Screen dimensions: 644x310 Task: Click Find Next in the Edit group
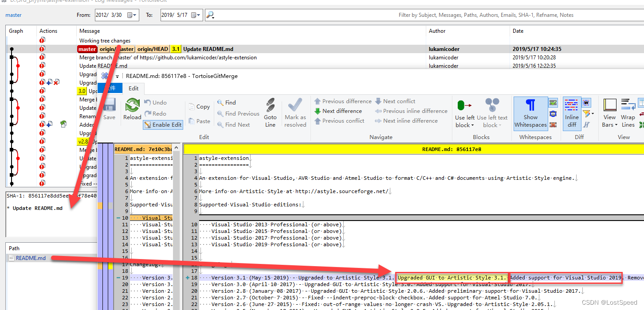pos(233,125)
